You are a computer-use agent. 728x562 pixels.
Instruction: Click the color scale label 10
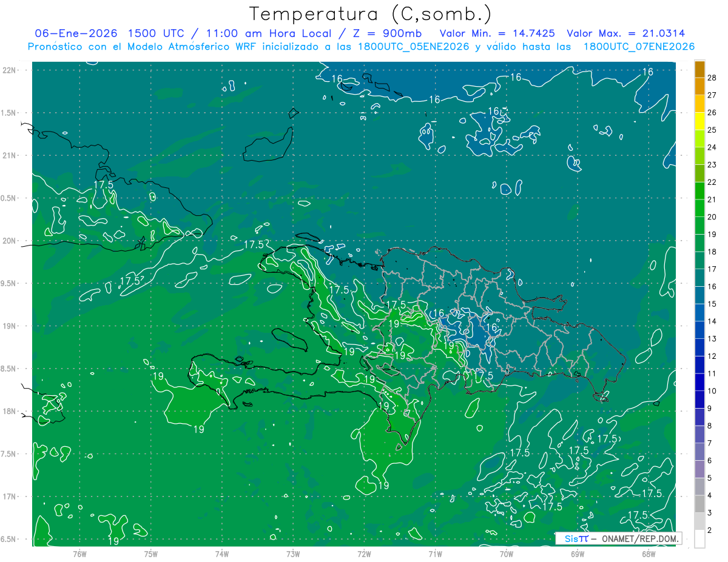(x=712, y=391)
